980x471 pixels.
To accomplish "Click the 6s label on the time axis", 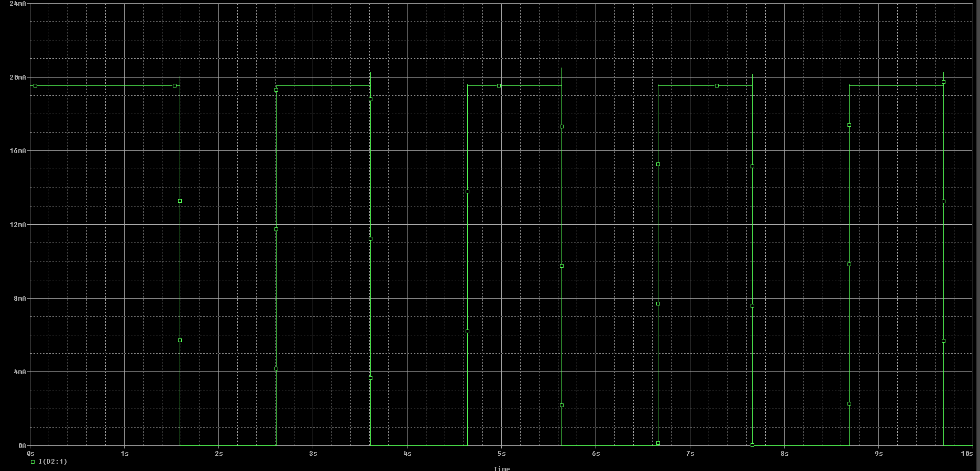I will 596,454.
